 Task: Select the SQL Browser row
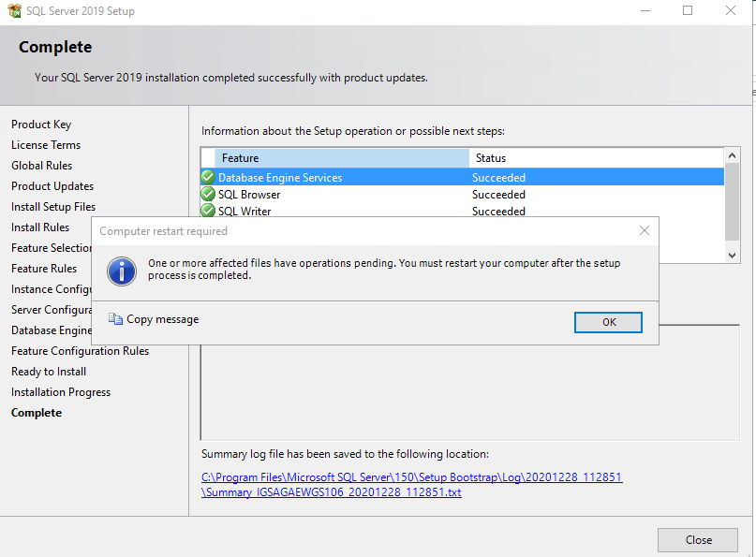coord(463,194)
